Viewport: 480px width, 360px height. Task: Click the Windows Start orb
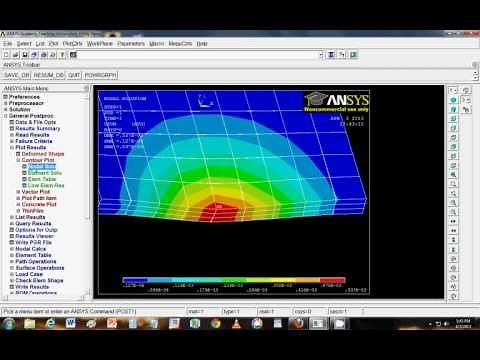point(9,323)
